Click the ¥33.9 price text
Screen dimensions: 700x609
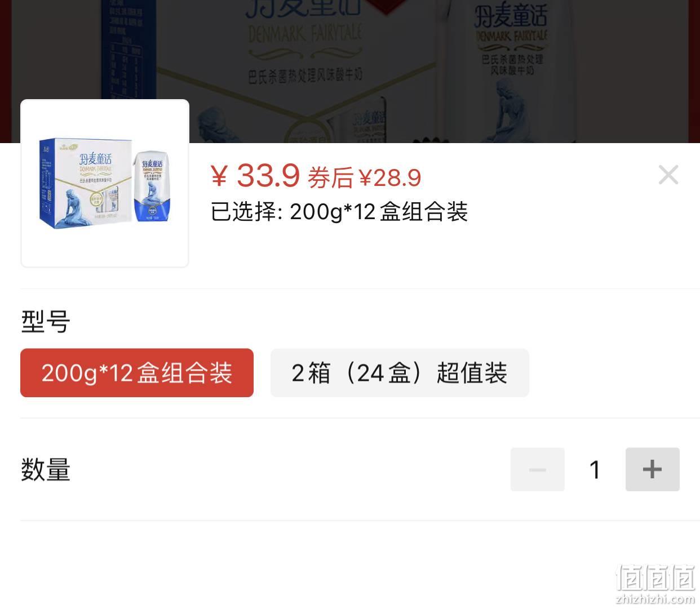click(x=256, y=176)
